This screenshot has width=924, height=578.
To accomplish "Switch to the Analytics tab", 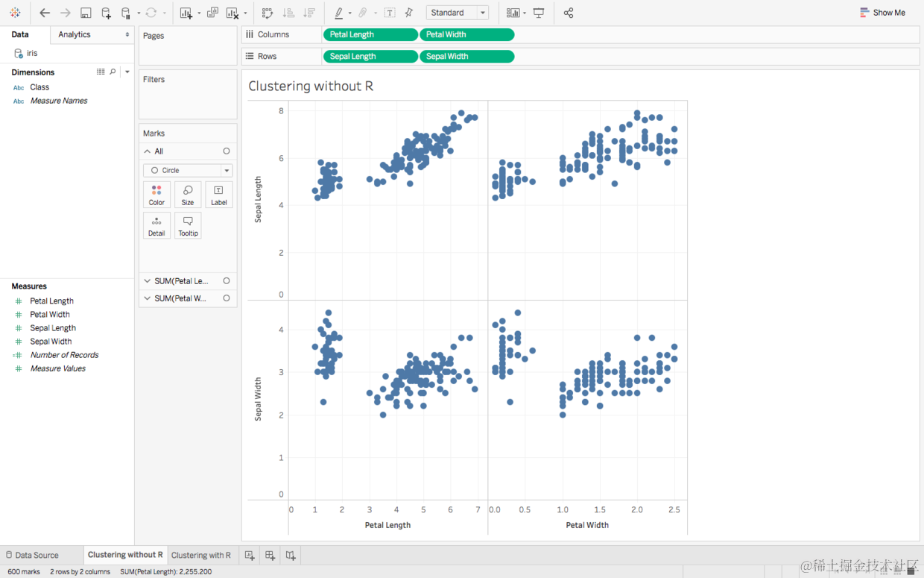I will click(75, 34).
